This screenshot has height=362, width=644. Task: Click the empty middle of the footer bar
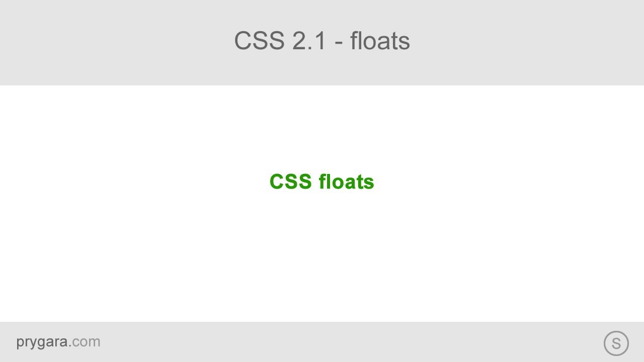[322, 342]
